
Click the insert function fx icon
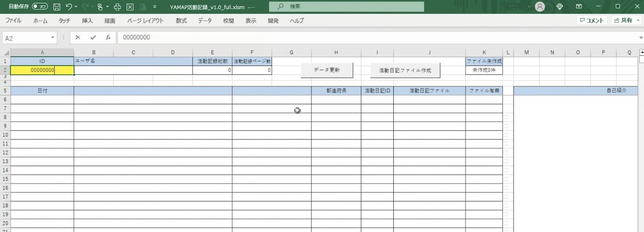(108, 37)
